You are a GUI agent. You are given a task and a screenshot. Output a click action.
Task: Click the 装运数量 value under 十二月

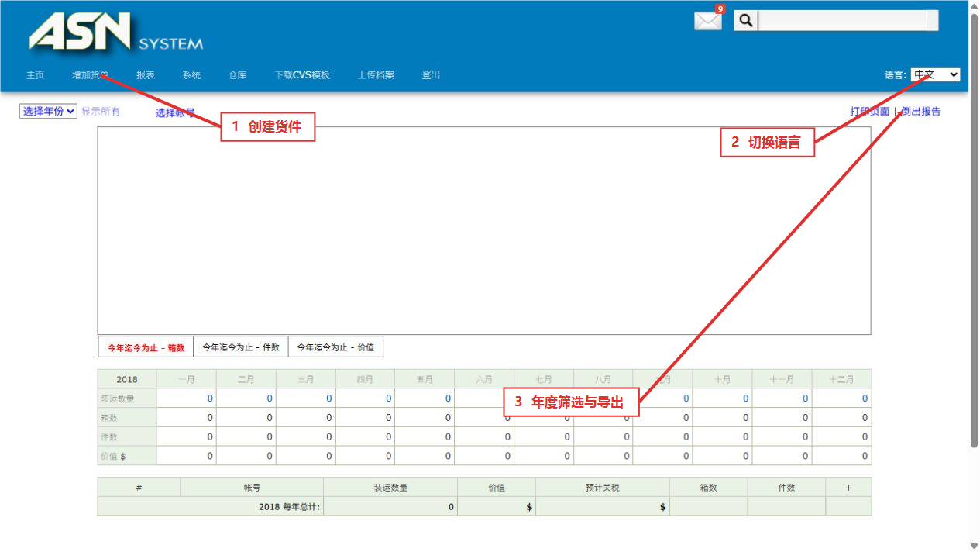865,398
